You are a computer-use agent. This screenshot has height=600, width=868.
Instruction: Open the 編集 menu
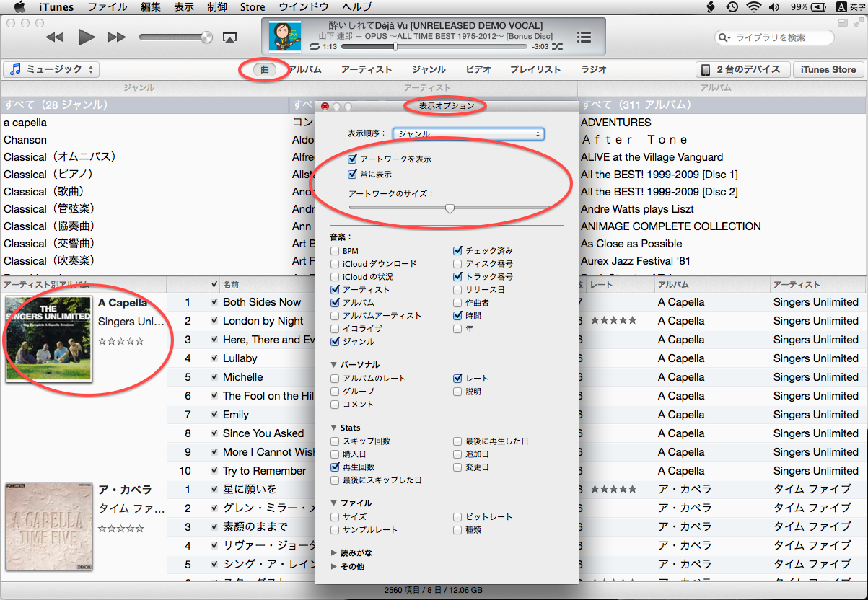click(151, 7)
